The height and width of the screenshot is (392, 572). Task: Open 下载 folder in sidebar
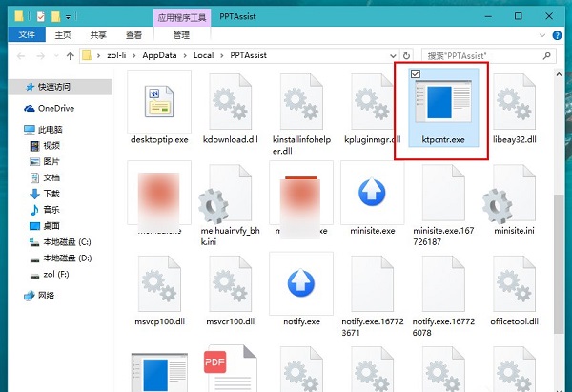point(51,194)
